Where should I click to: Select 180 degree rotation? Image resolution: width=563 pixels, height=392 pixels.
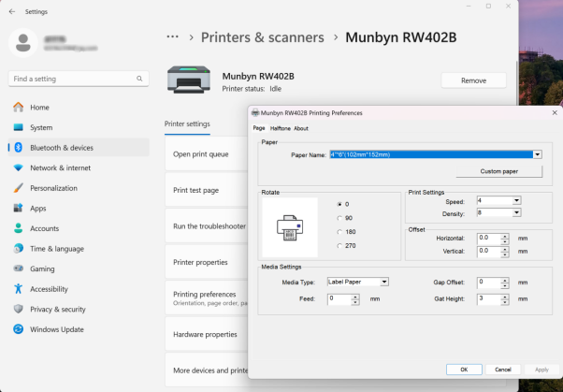click(339, 232)
